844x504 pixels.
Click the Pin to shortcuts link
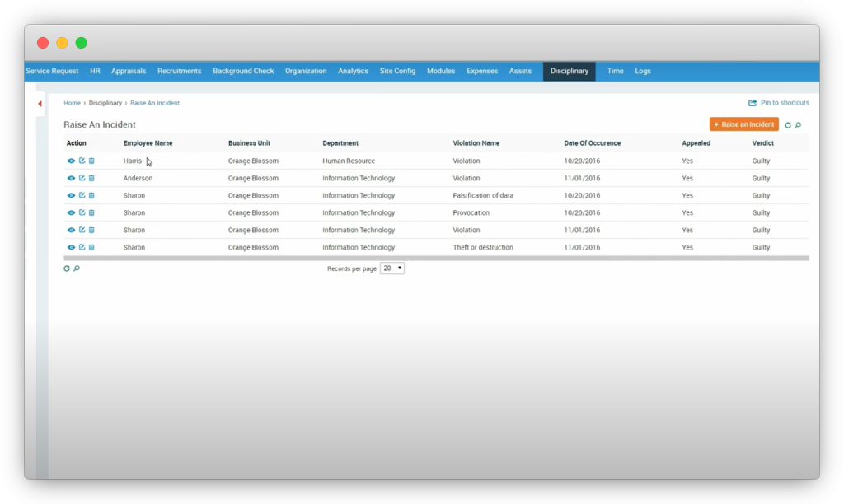click(779, 103)
